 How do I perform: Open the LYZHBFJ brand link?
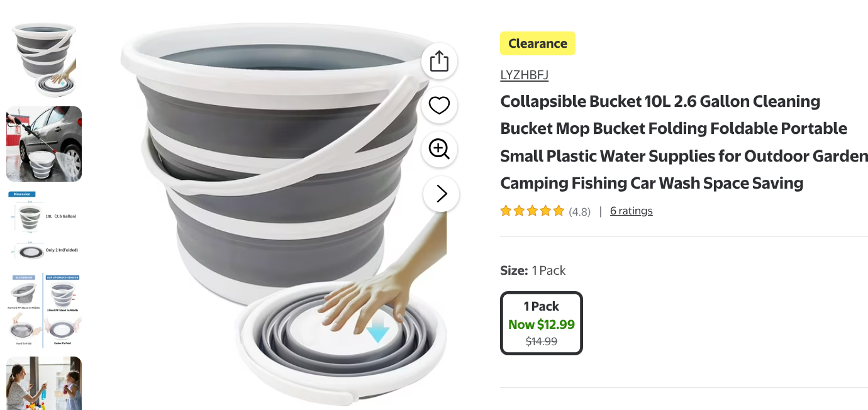click(525, 75)
